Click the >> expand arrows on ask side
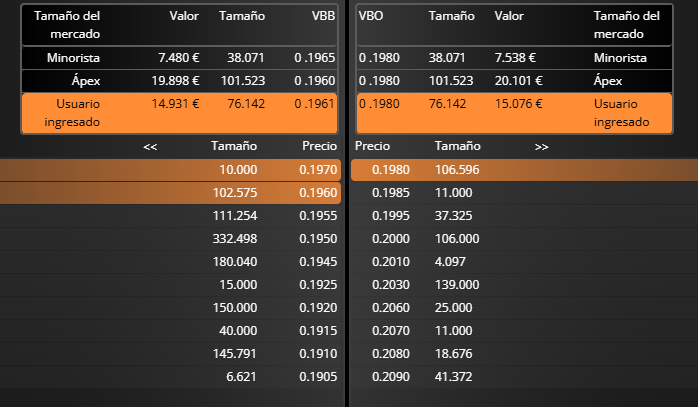The width and height of the screenshot is (698, 407). [x=541, y=146]
